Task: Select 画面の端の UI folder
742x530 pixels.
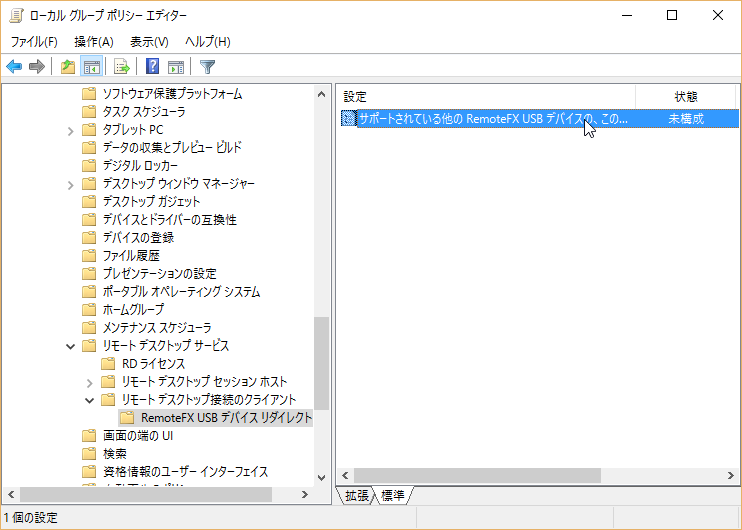Action: (138, 435)
